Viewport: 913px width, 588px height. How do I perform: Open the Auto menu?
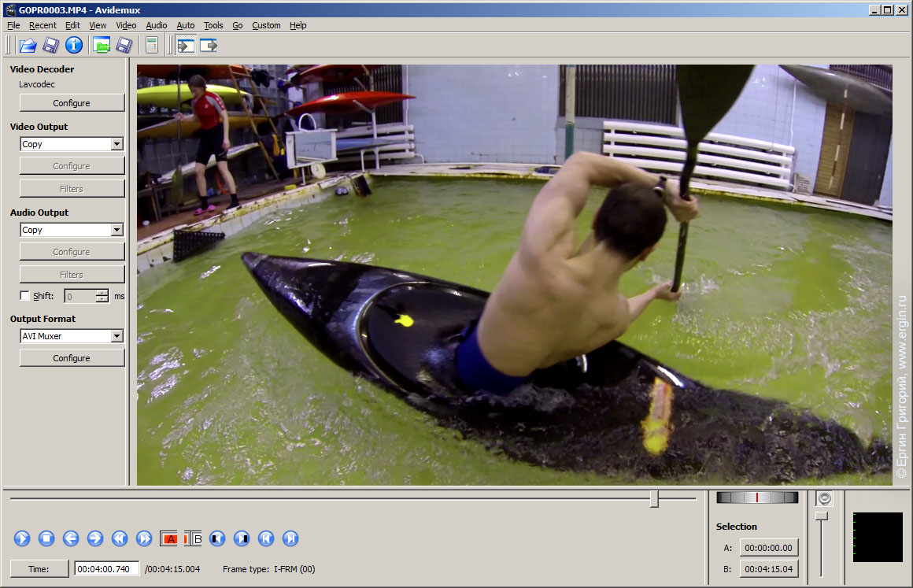[186, 25]
